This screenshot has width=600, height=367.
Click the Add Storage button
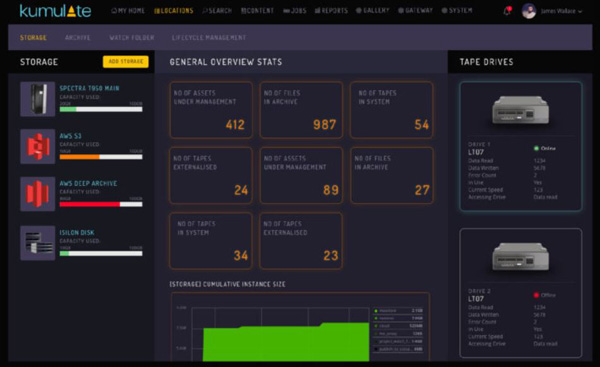click(126, 62)
